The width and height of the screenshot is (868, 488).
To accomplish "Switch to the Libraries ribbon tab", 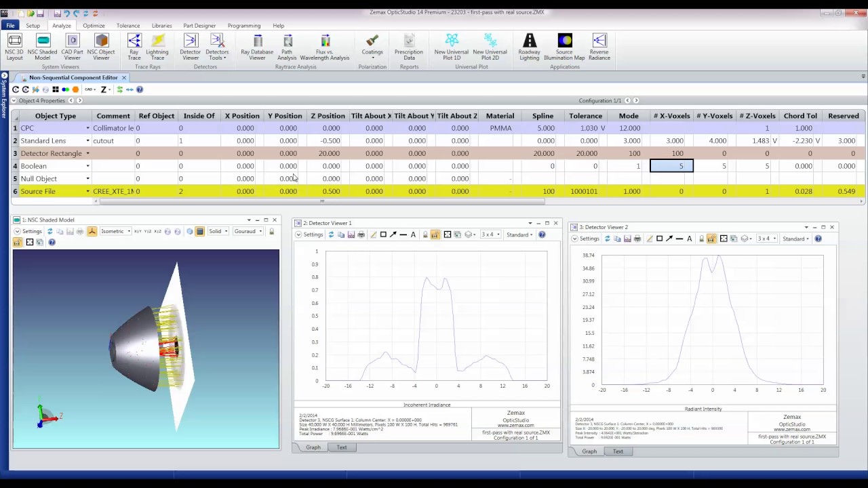I will pyautogui.click(x=161, y=26).
